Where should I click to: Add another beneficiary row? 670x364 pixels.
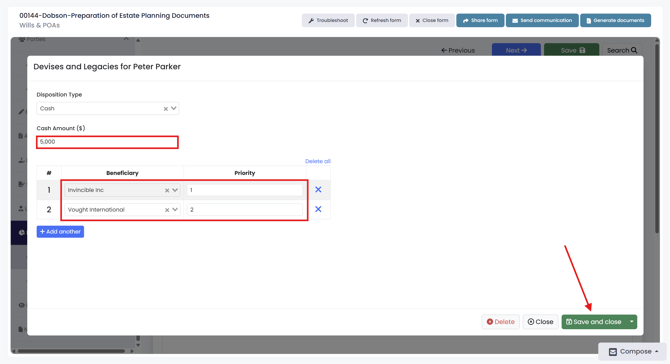point(60,232)
